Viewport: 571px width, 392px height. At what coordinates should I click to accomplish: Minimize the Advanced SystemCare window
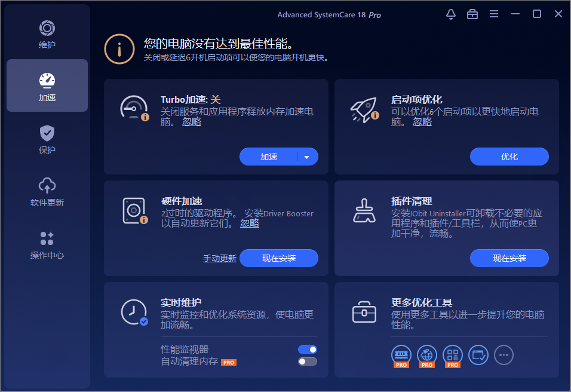point(515,14)
